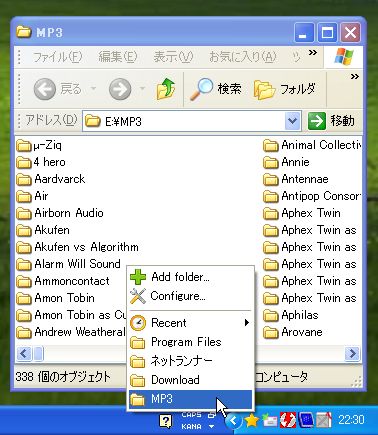Open the お気に入り(A) menu
This screenshot has height=435, width=378.
[x=242, y=57]
